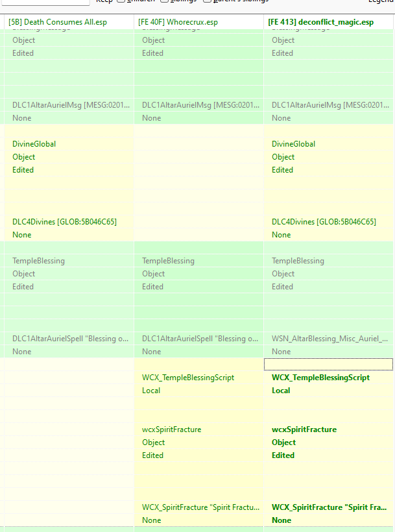Select WCX_SpiritFracture spell in Whorecrux column
Screen dimensions: 395x532
click(x=200, y=507)
